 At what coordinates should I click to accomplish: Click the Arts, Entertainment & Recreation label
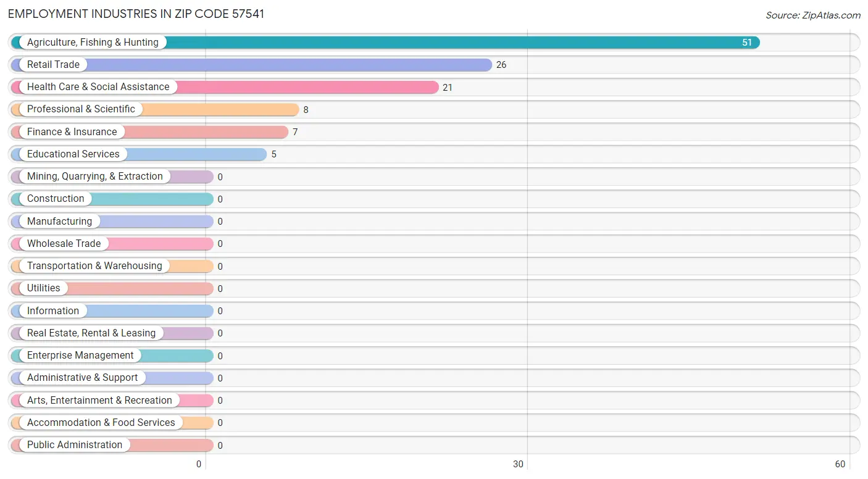(99, 400)
